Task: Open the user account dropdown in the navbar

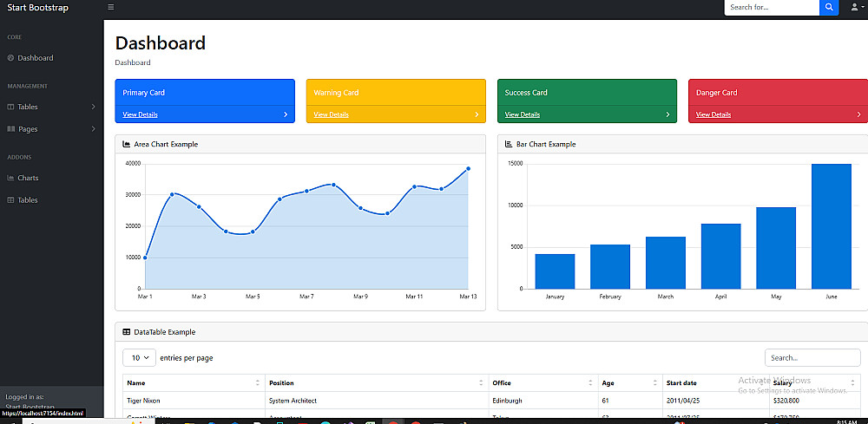Action: pyautogui.click(x=857, y=7)
